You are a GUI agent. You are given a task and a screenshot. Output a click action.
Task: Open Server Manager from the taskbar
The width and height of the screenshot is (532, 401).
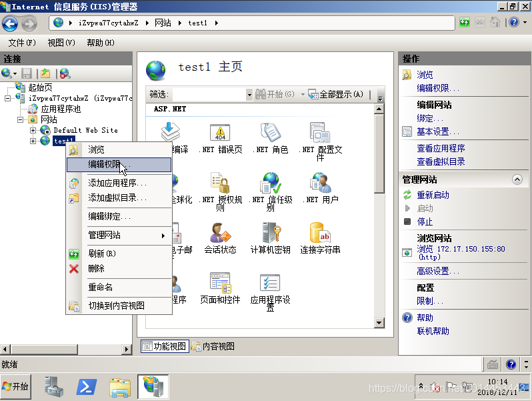click(53, 387)
